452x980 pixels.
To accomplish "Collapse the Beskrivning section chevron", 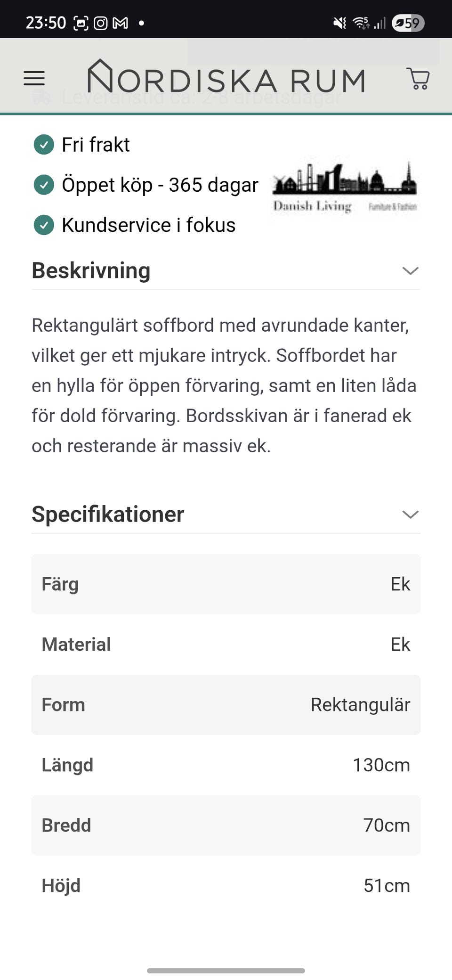I will pyautogui.click(x=410, y=271).
